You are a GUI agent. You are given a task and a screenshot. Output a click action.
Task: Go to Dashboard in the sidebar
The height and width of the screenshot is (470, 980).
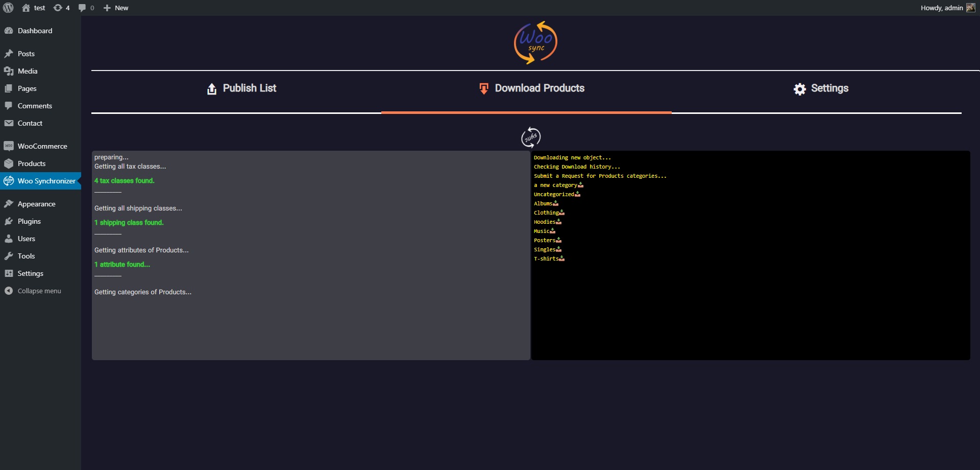40,31
